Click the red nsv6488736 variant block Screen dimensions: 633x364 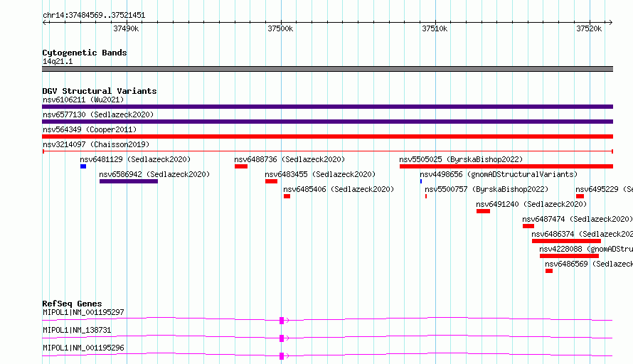click(241, 166)
